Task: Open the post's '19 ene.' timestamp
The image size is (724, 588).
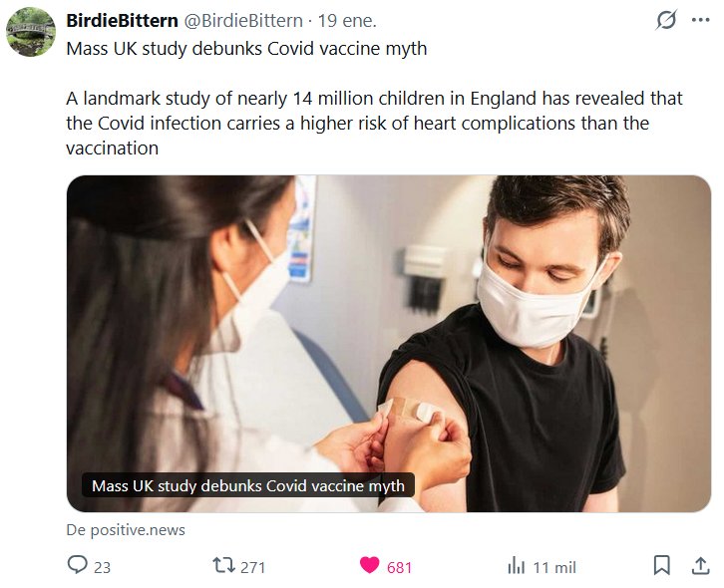Action: [x=348, y=21]
